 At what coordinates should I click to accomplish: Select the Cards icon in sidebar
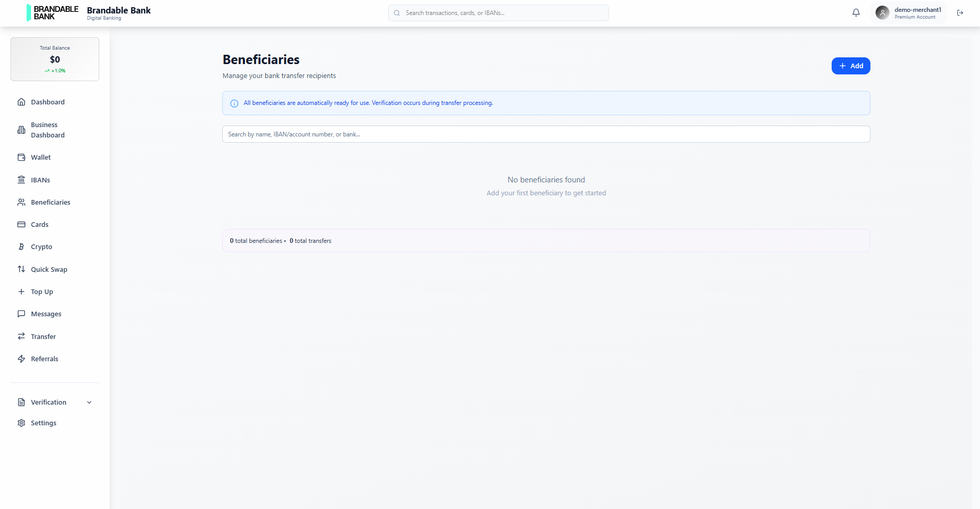(21, 224)
